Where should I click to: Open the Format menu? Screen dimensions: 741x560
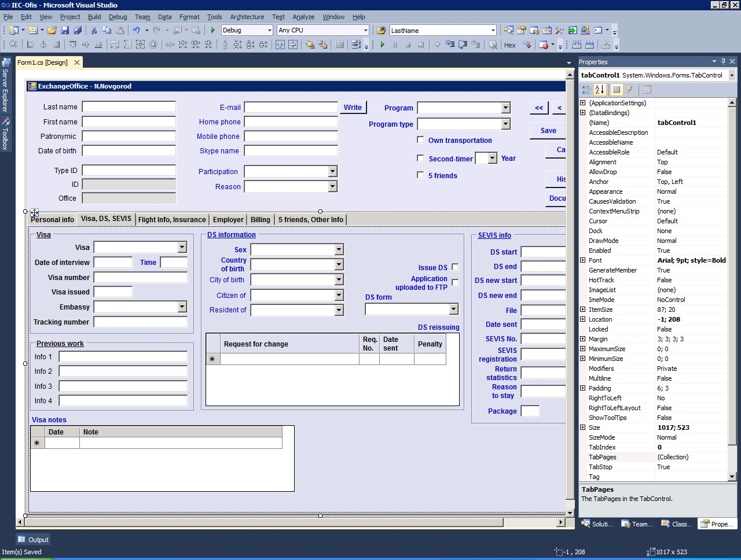(x=189, y=17)
